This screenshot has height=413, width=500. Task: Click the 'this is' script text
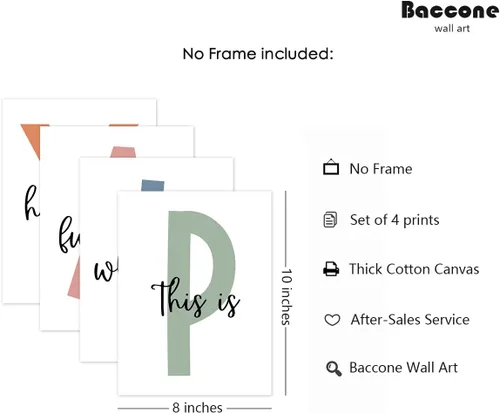(x=196, y=298)
